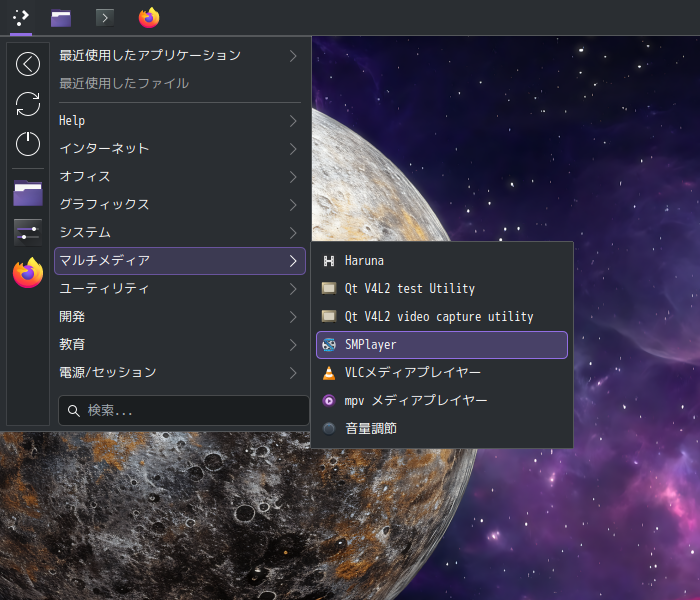Viewport: 700px width, 600px height.
Task: Open Firefox from the top panel
Action: pyautogui.click(x=149, y=18)
